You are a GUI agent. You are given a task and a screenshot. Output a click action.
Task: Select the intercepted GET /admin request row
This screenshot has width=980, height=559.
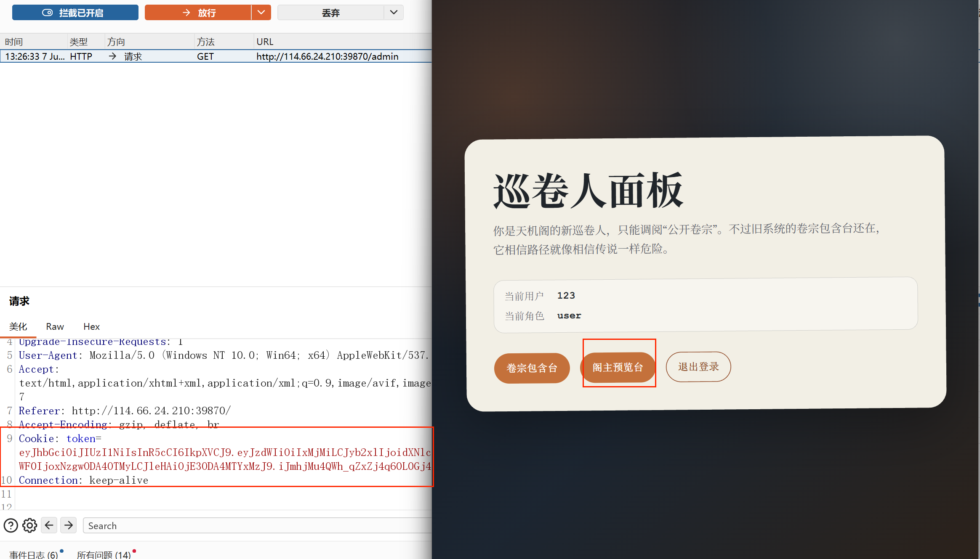click(216, 56)
